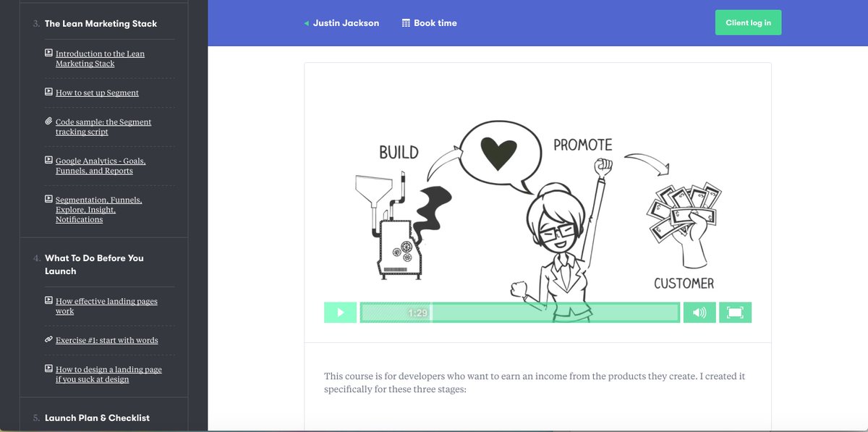Click the Book time menu link
This screenshot has width=868, height=432.
click(x=435, y=23)
